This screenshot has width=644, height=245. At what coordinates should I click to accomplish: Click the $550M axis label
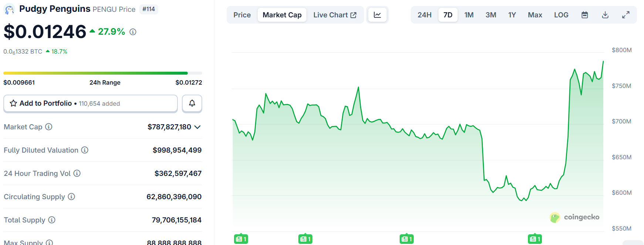coord(622,228)
